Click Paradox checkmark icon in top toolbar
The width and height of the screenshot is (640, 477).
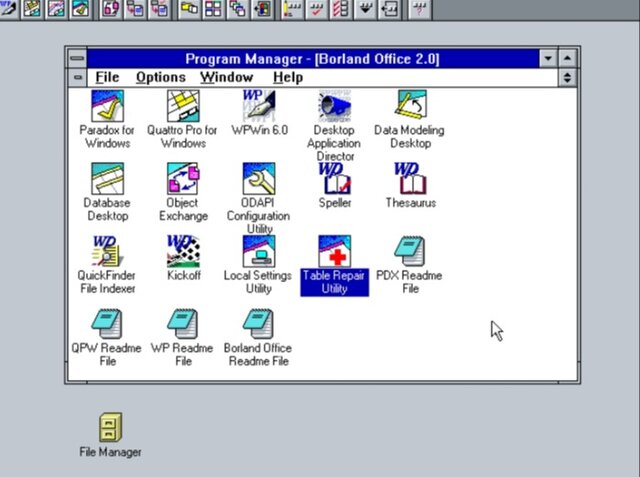(x=81, y=9)
